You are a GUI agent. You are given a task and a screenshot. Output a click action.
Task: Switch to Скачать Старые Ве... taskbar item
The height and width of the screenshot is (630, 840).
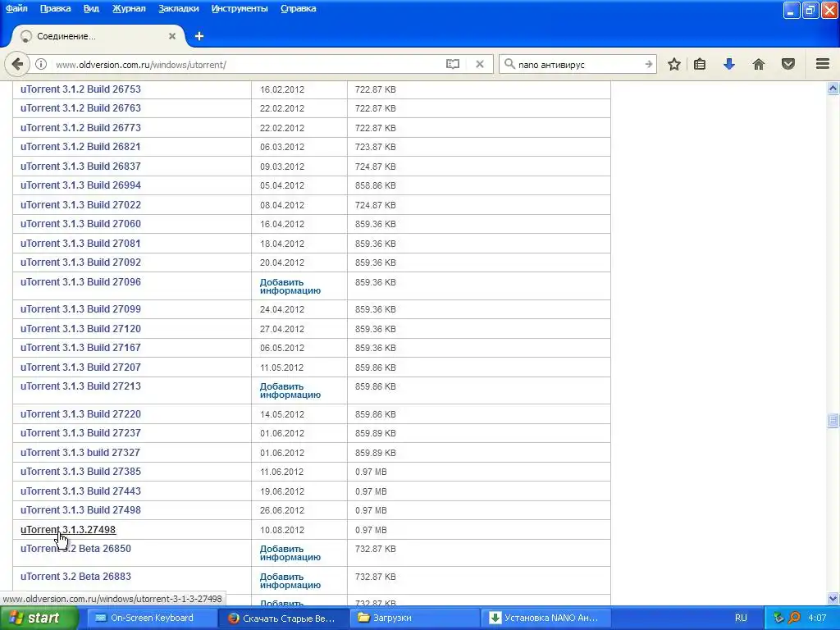pos(282,619)
